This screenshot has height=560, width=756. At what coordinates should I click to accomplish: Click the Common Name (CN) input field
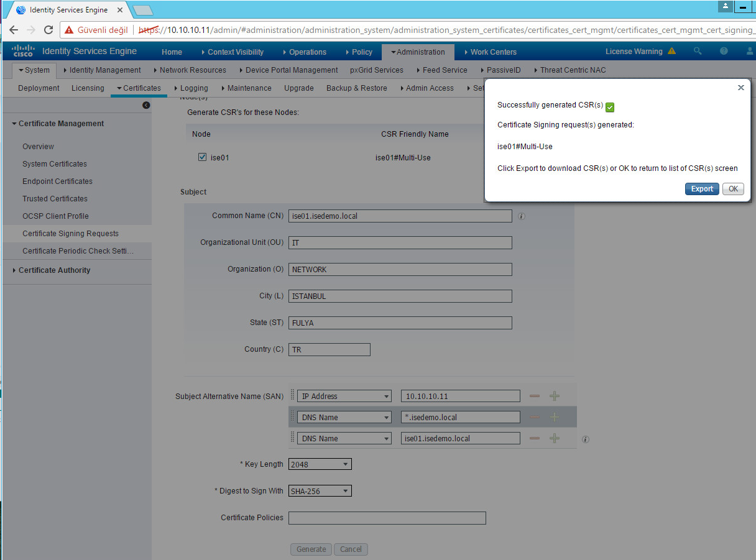coord(400,216)
